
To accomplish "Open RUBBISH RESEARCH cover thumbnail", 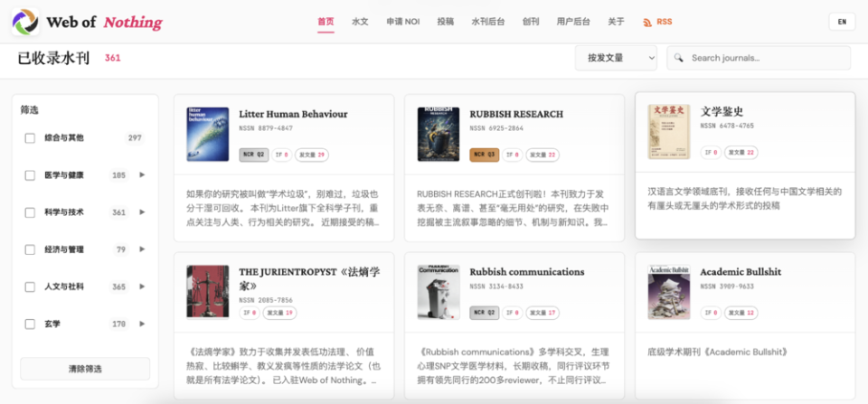I will click(439, 135).
